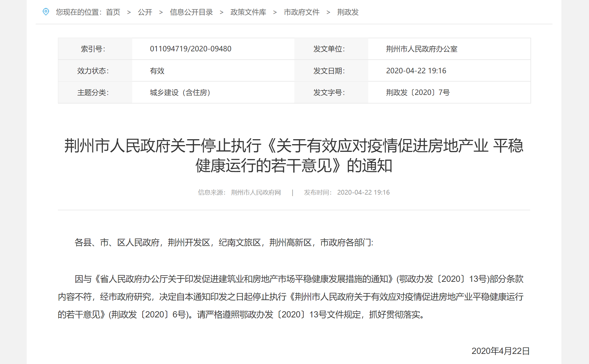589x364 pixels.
Task: Select 荆政发 breadcrumb link
Action: (x=348, y=12)
